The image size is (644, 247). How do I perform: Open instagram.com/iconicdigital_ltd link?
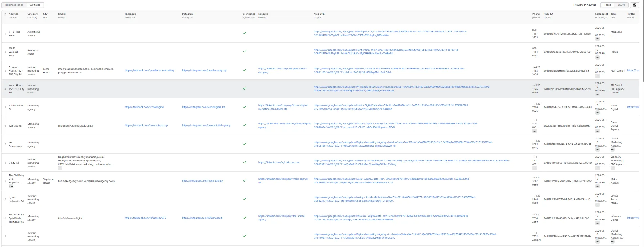[x=203, y=107]
